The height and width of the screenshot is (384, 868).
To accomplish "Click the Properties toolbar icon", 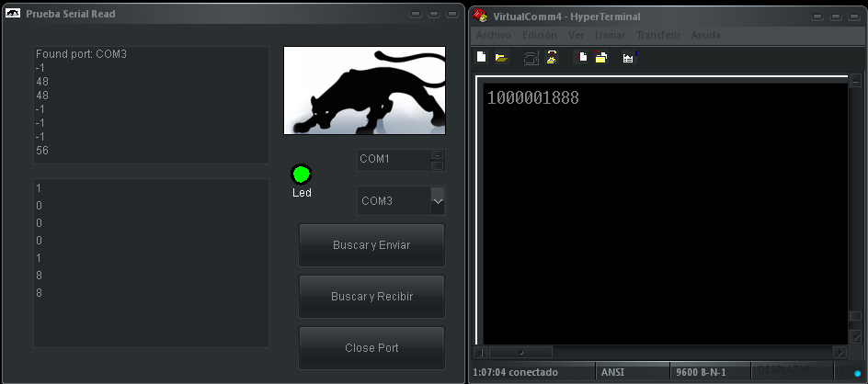I will (629, 57).
